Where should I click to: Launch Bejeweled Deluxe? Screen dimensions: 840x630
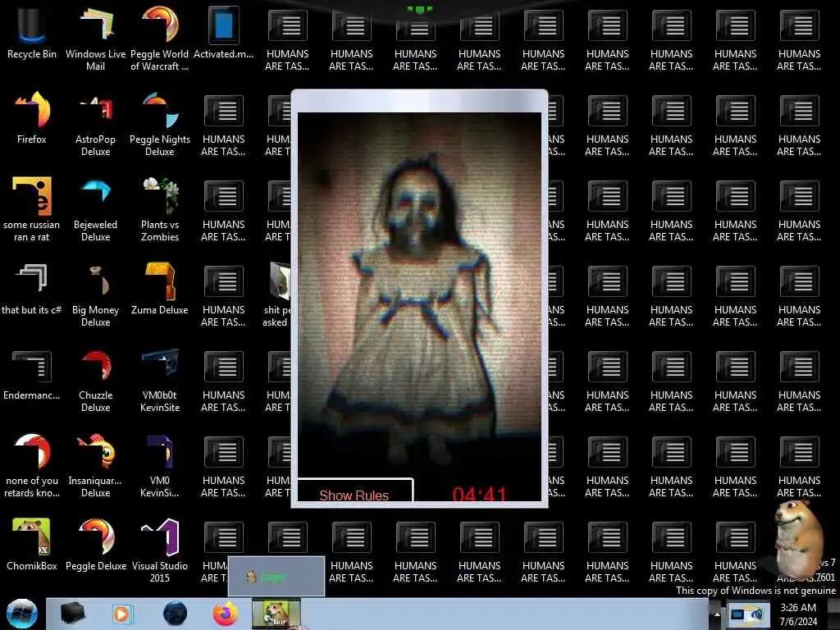coord(95,209)
